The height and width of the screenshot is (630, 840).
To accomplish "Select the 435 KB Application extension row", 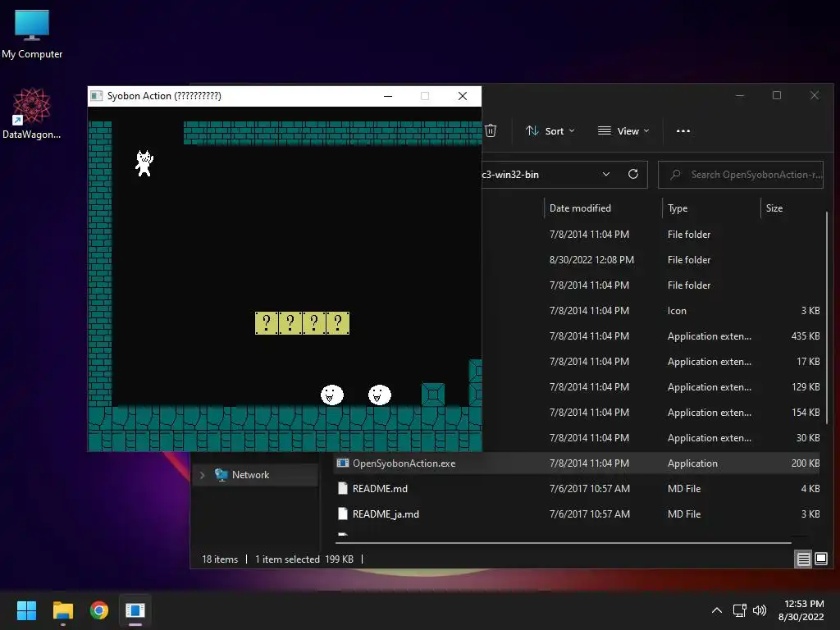I will tap(651, 336).
